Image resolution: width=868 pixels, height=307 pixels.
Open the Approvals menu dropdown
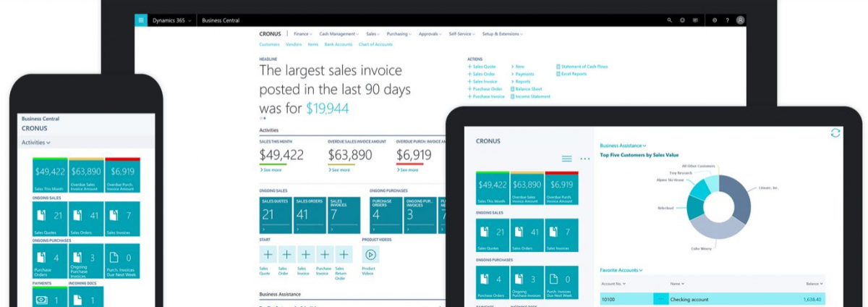point(430,34)
